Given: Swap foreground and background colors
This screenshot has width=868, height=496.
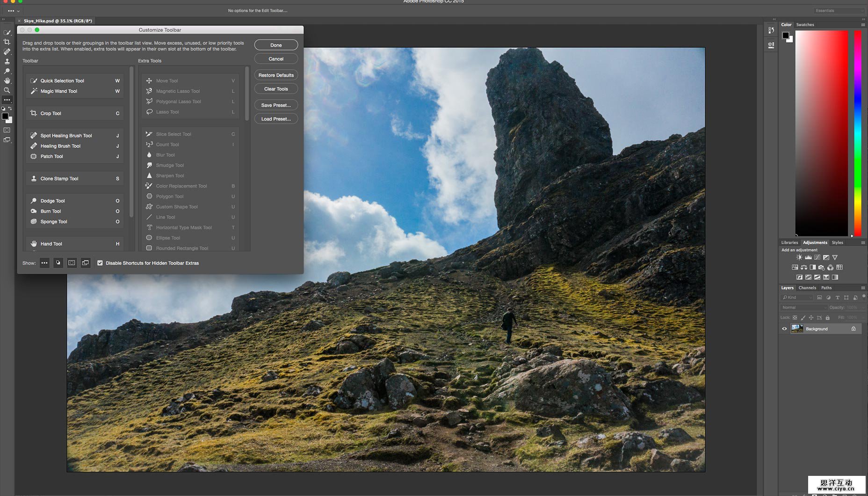Looking at the screenshot, I should (10, 109).
